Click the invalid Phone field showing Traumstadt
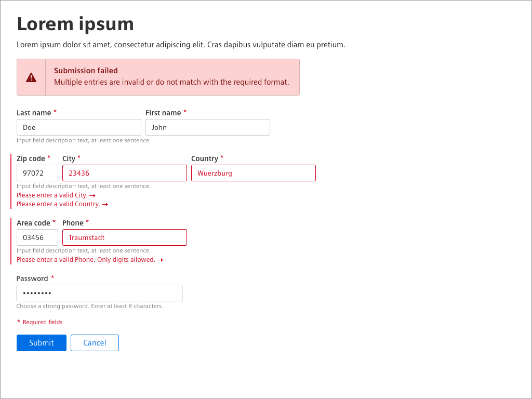Screen dimensions: 532x399 [x=124, y=237]
